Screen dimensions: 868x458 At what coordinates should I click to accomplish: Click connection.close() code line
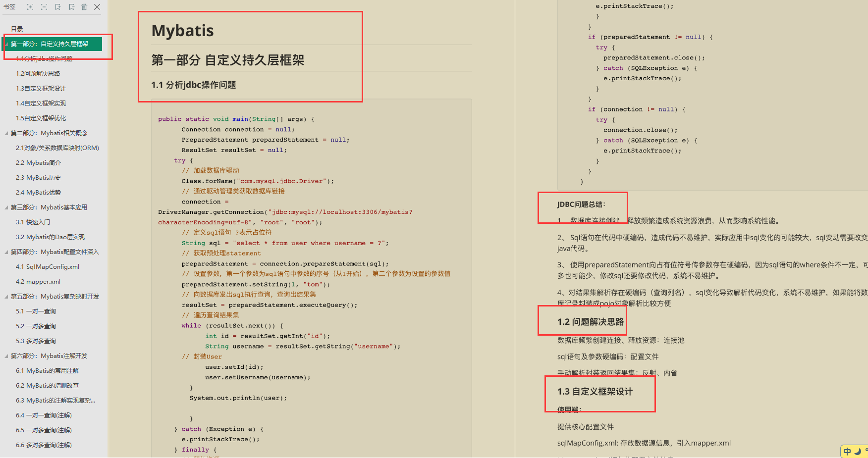click(x=640, y=130)
